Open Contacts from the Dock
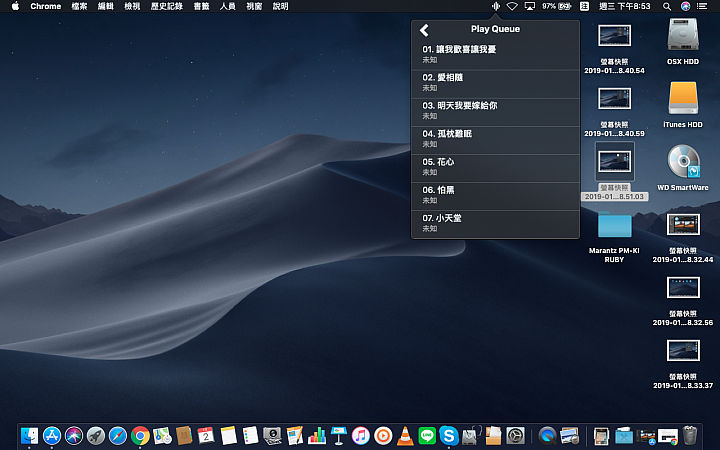 (184, 435)
